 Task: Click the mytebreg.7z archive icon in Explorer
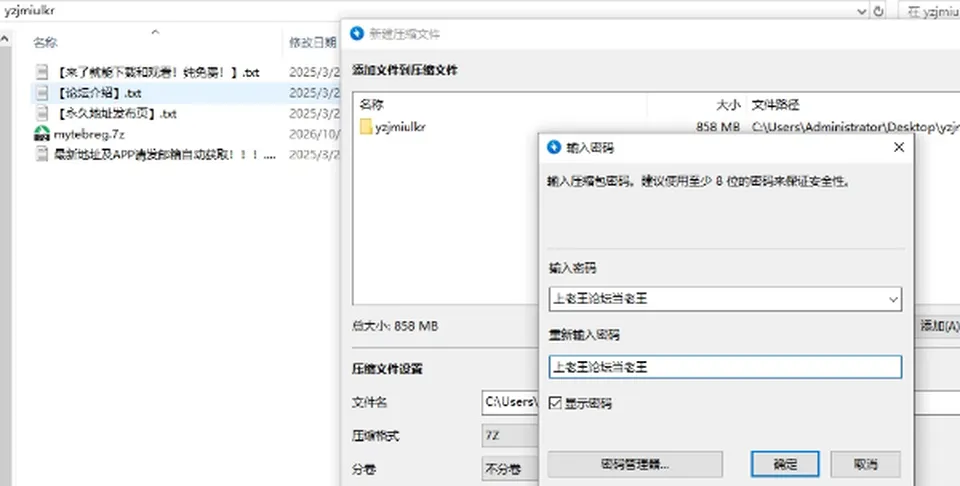point(42,134)
